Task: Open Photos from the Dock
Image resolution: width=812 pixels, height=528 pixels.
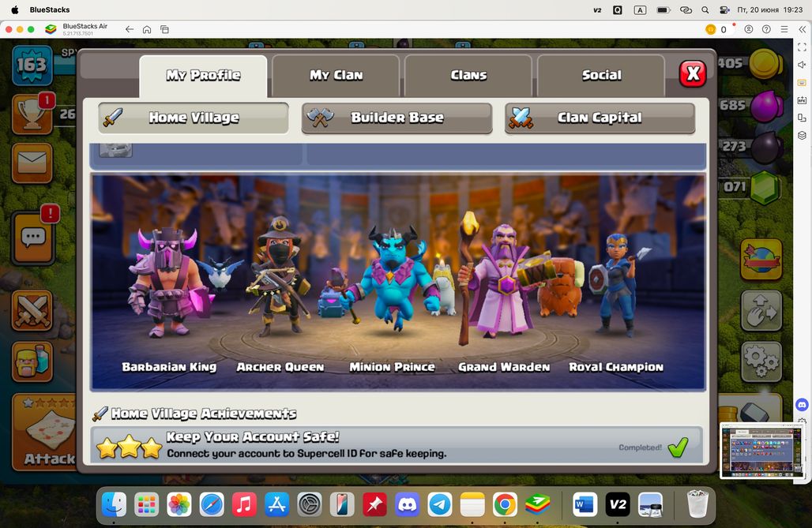Action: (179, 504)
